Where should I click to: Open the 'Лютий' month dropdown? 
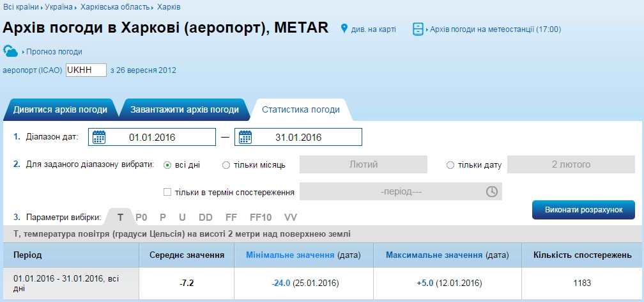[x=364, y=164]
